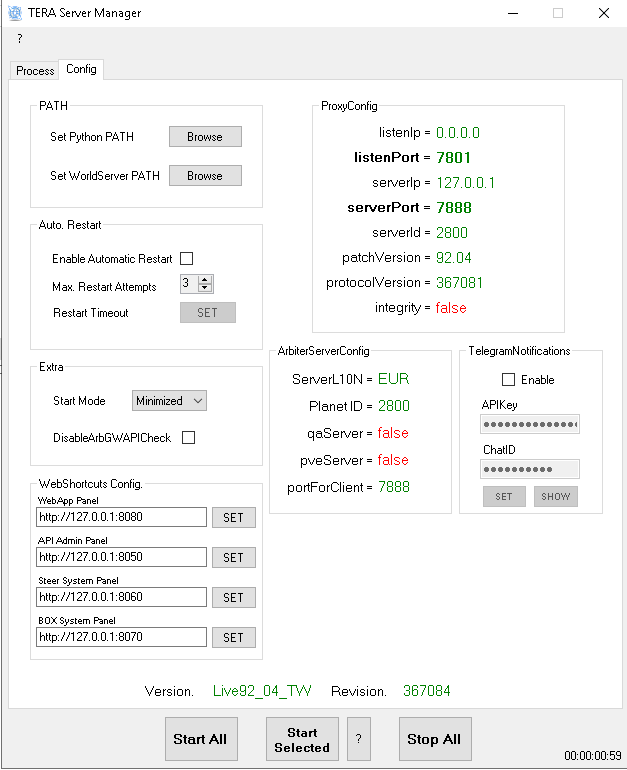Screen dimensions: 627x770
Task: Browse for the WorldServer PATH
Action: click(x=205, y=176)
